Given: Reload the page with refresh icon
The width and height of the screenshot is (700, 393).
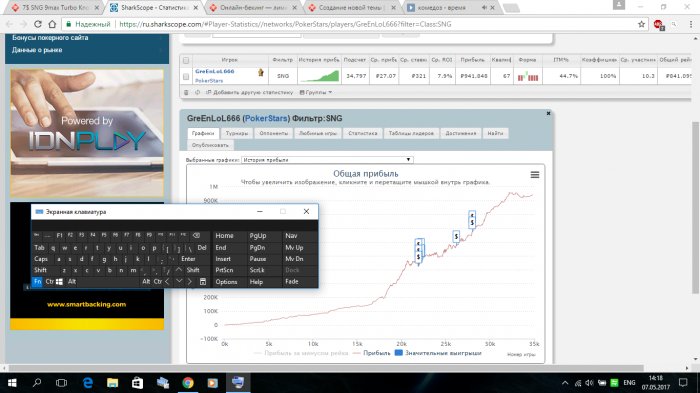Looking at the screenshot, I should (x=38, y=24).
